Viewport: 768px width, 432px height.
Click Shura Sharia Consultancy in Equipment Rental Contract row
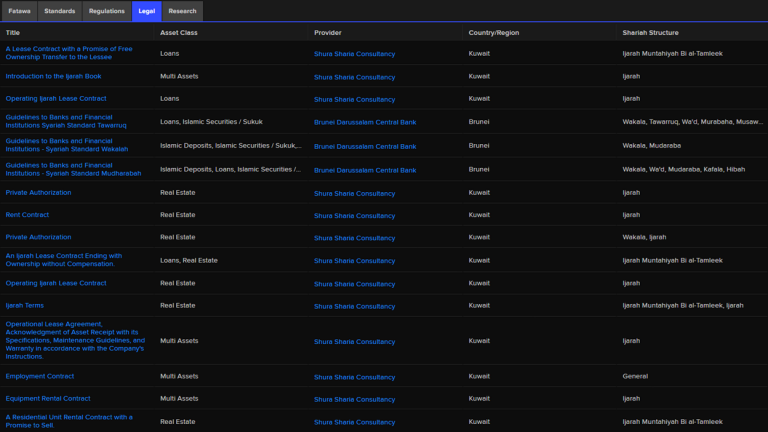pos(355,399)
